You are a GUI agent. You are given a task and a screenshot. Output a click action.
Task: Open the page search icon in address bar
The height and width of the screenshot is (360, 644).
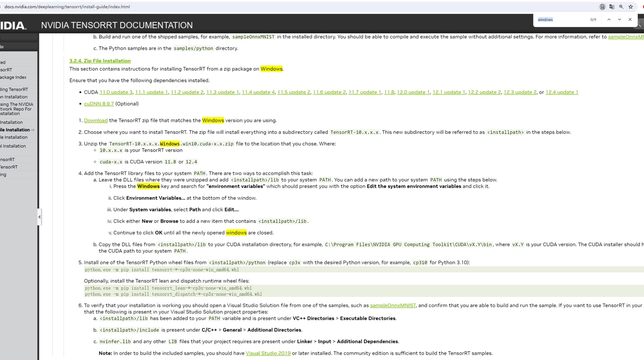[602, 7]
